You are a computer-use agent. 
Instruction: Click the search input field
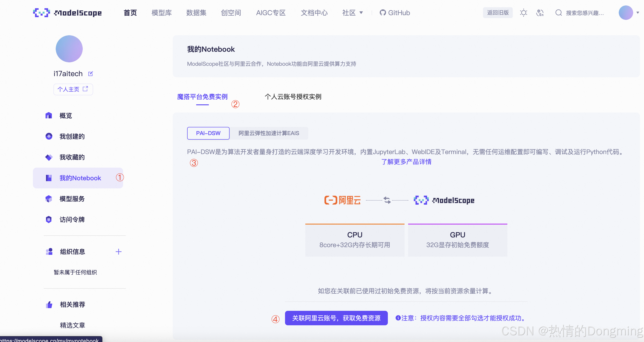584,13
